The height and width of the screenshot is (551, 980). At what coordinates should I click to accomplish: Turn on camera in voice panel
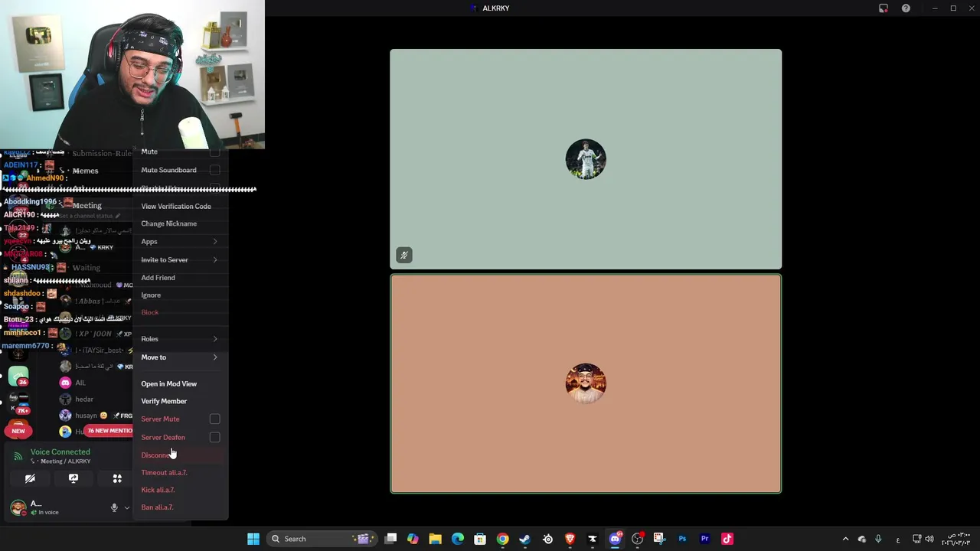coord(30,478)
